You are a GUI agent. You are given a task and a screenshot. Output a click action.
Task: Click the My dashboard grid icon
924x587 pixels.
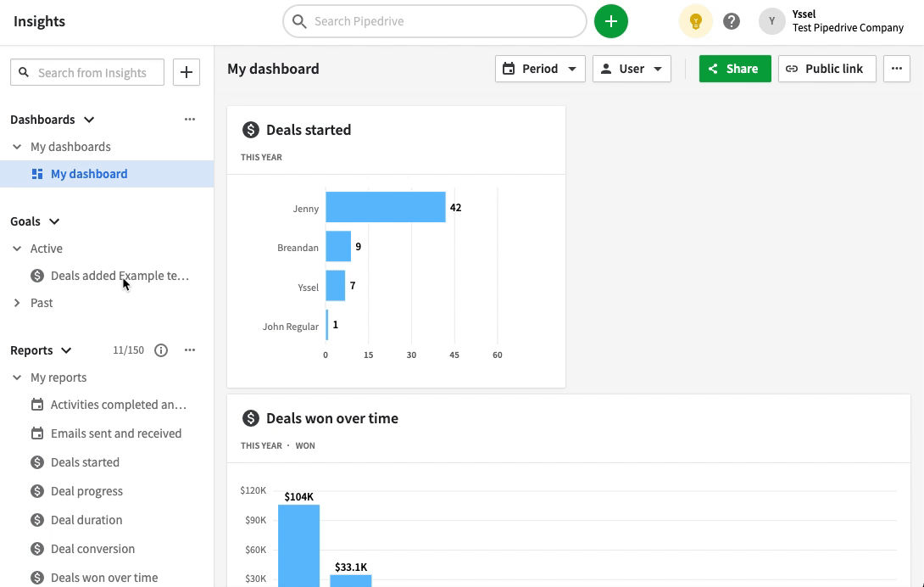(x=36, y=174)
